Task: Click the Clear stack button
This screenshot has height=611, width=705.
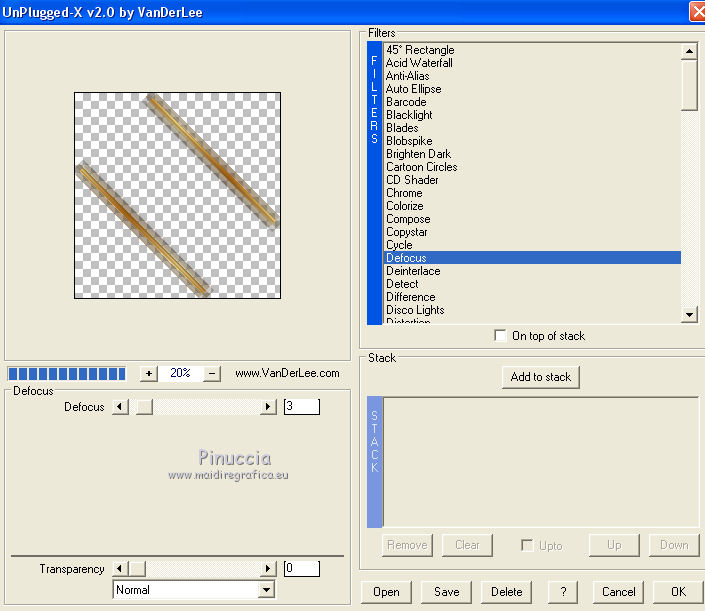Action: click(x=467, y=545)
